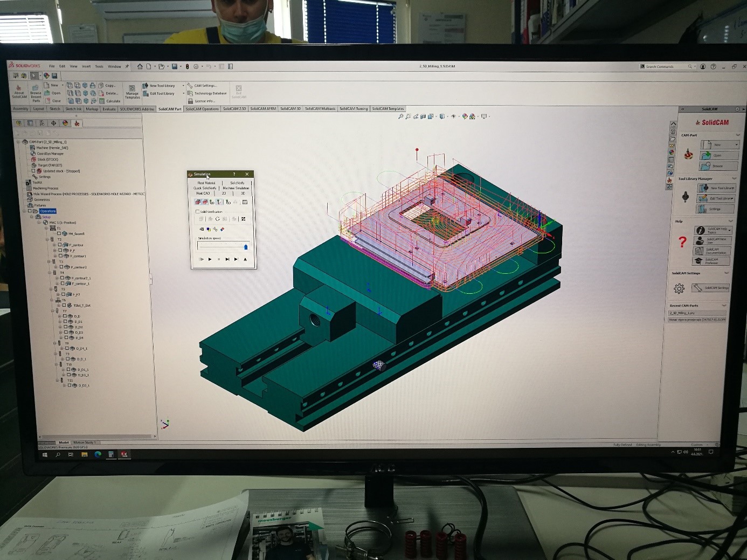
Task: Toggle the Operations folder checkbox
Action: point(30,211)
